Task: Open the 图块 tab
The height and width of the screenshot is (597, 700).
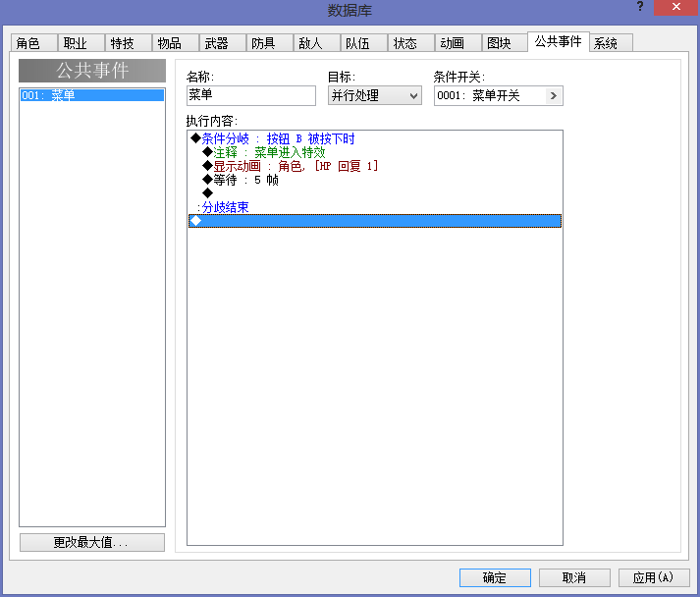Action: [x=505, y=43]
